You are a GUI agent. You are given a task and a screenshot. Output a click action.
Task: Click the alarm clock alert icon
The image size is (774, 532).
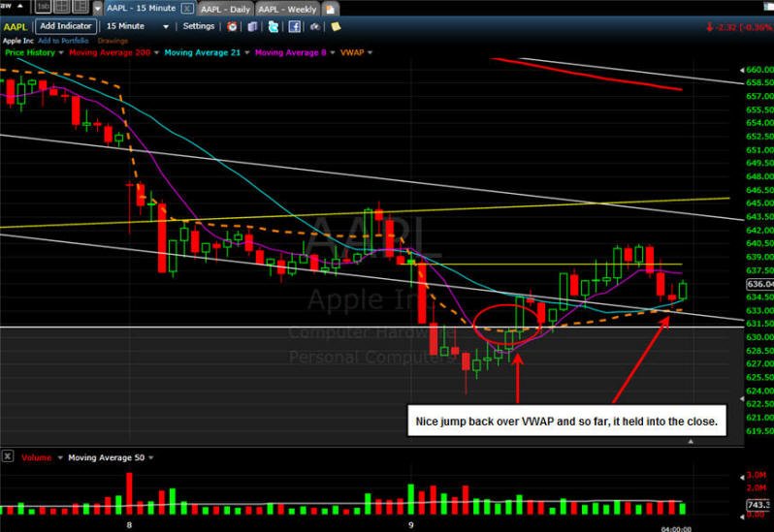pos(232,26)
